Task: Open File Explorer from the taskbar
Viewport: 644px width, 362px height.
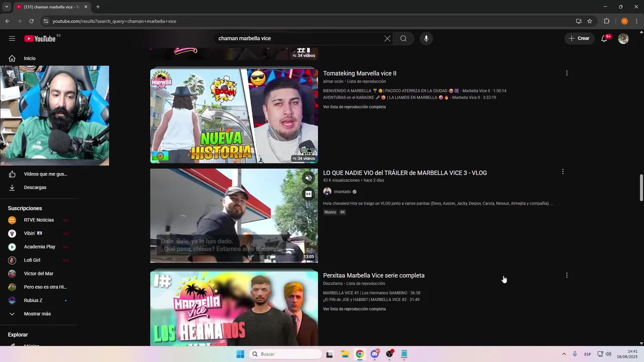Action: (x=345, y=354)
